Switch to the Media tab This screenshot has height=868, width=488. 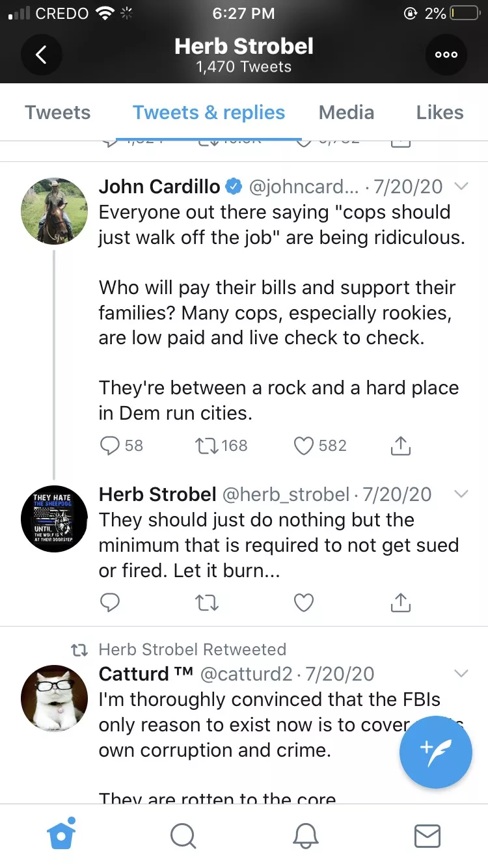[346, 113]
